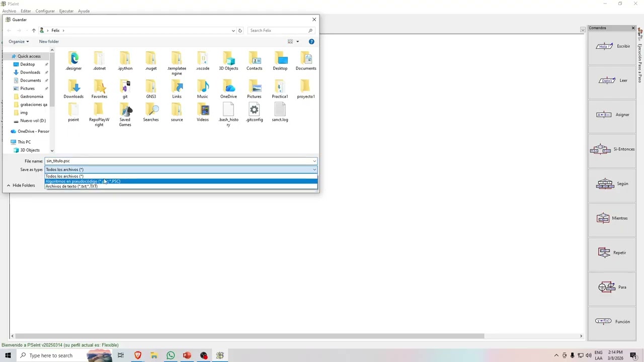Viewport: 644px width, 362px height.
Task: Open the Practica1 folder
Action: 280,89
